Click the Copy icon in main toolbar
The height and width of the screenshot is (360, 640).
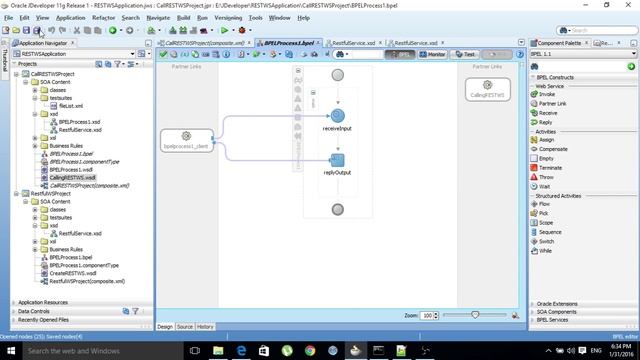[87, 30]
